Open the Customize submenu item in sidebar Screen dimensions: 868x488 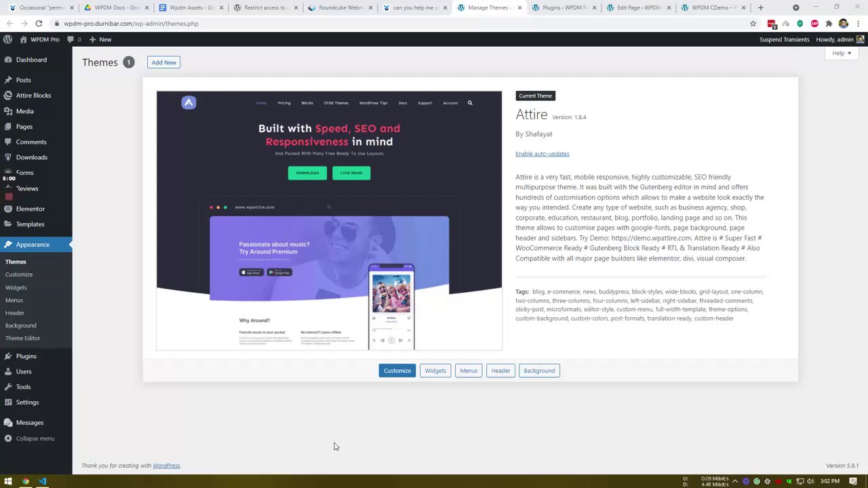[x=19, y=274]
